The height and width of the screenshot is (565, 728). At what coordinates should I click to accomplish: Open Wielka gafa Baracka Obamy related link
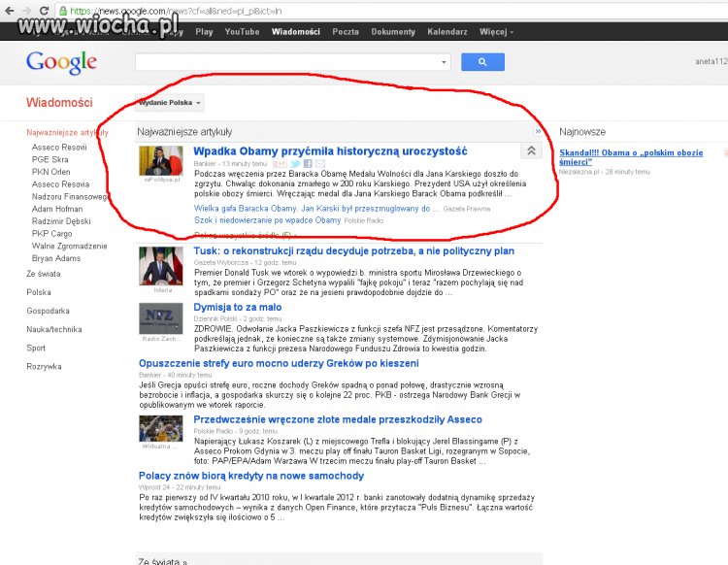pos(316,209)
